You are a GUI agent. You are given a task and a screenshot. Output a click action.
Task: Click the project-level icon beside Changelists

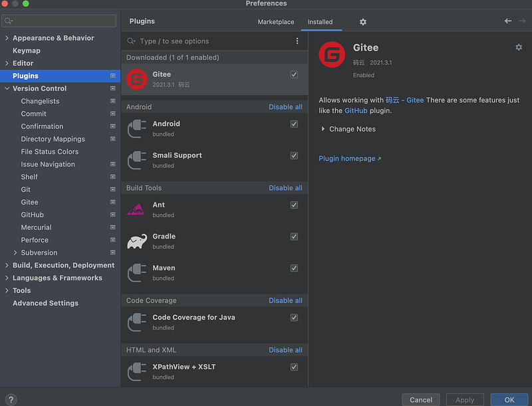tap(113, 101)
